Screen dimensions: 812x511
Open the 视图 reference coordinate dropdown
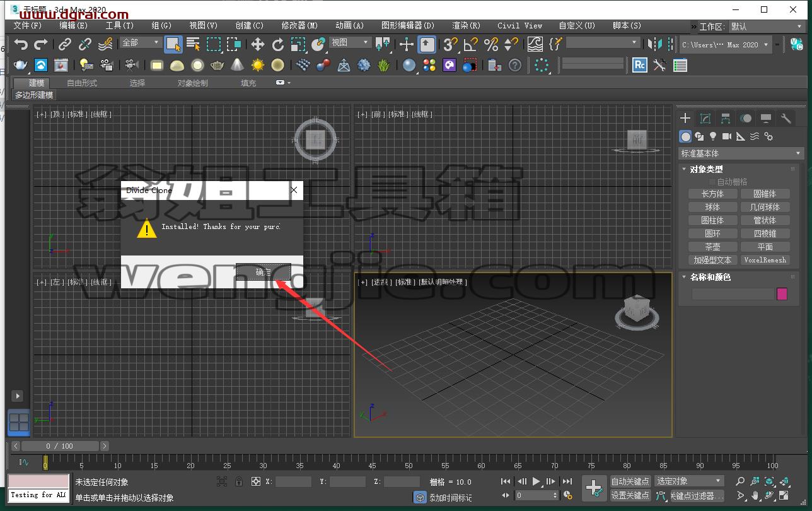click(351, 42)
